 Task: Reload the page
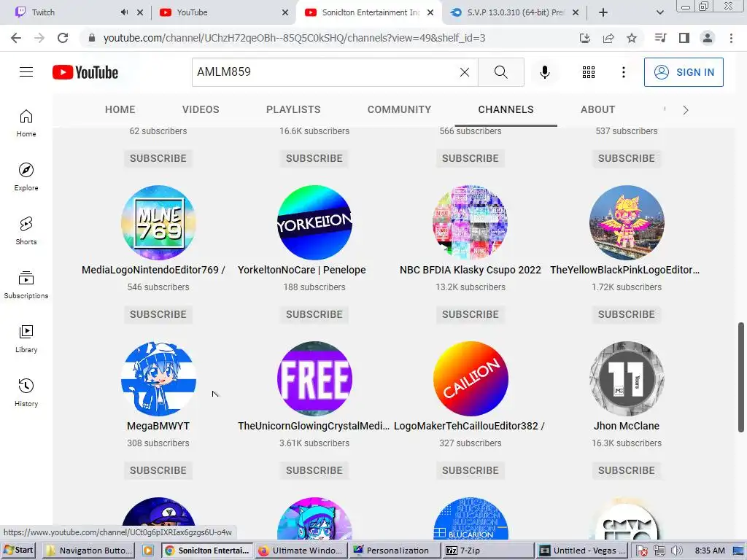pyautogui.click(x=63, y=38)
